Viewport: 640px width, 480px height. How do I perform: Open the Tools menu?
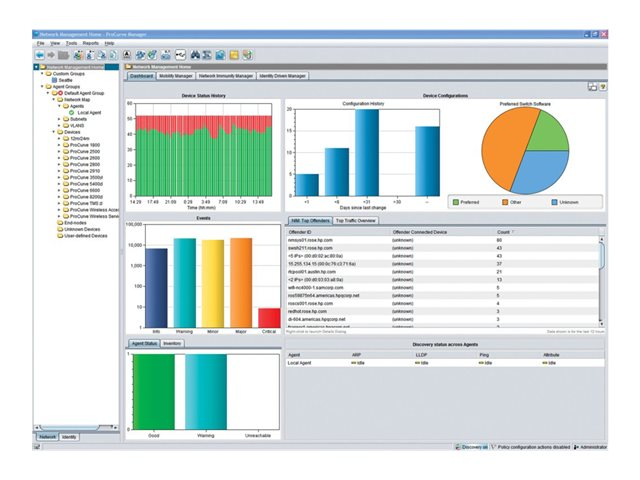pyautogui.click(x=71, y=44)
